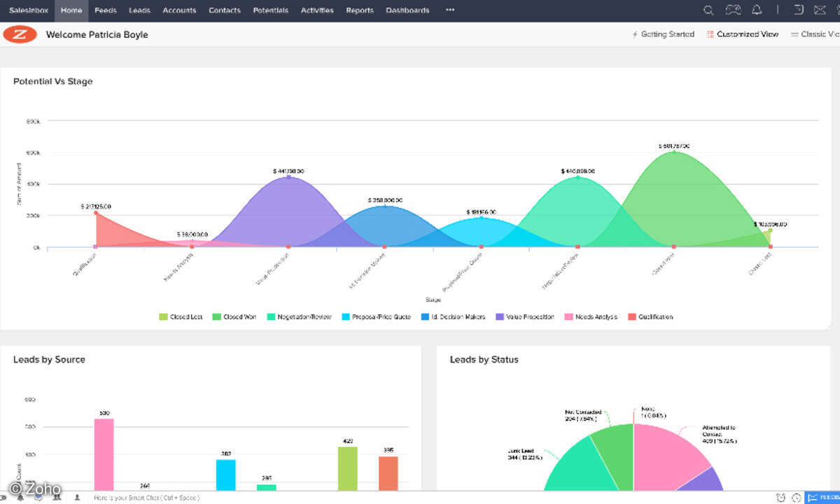Click the $441,198.00 Value Proposition peak point
The height and width of the screenshot is (504, 840).
click(288, 177)
